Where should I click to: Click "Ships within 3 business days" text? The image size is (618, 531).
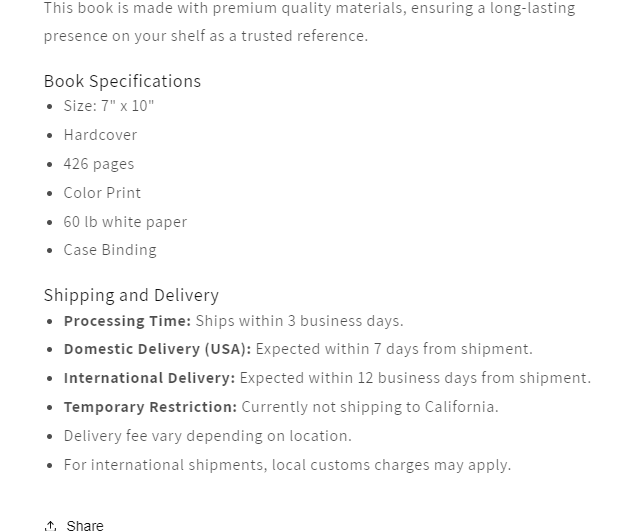[x=299, y=321]
